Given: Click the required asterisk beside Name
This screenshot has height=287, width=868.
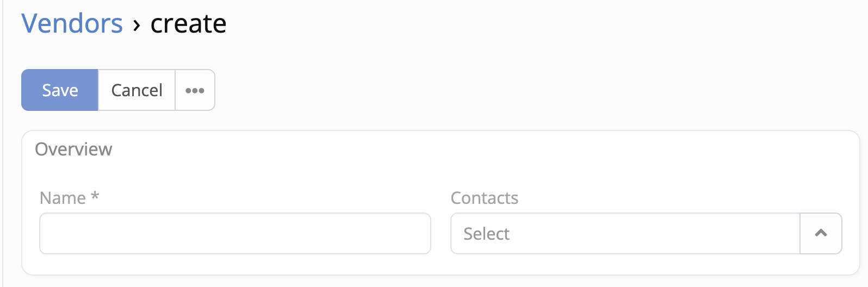Looking at the screenshot, I should [95, 196].
